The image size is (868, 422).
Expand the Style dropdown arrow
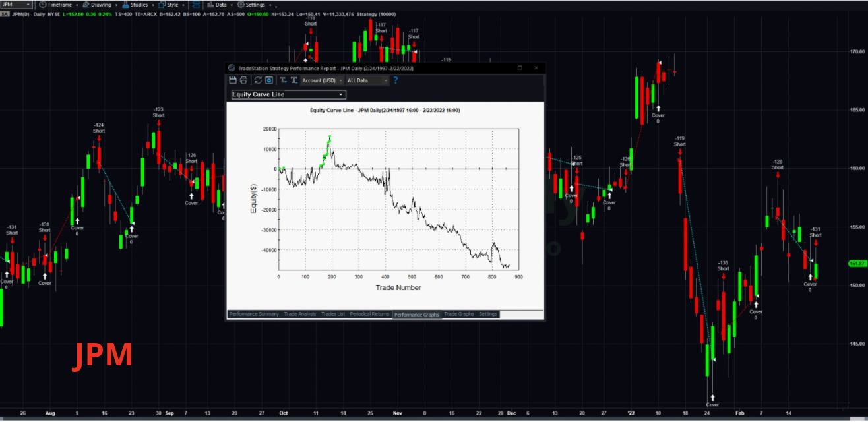click(x=183, y=5)
